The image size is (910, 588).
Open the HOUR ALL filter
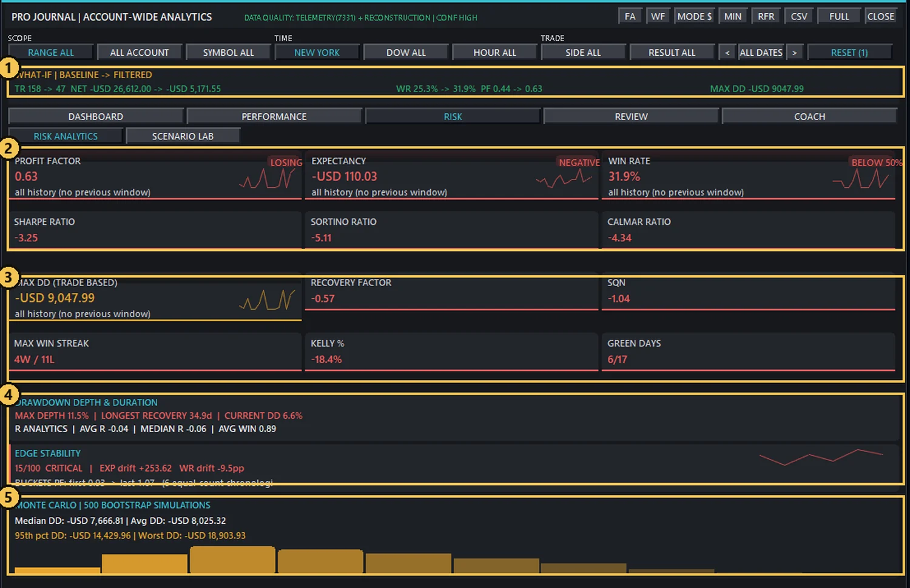[x=494, y=53]
